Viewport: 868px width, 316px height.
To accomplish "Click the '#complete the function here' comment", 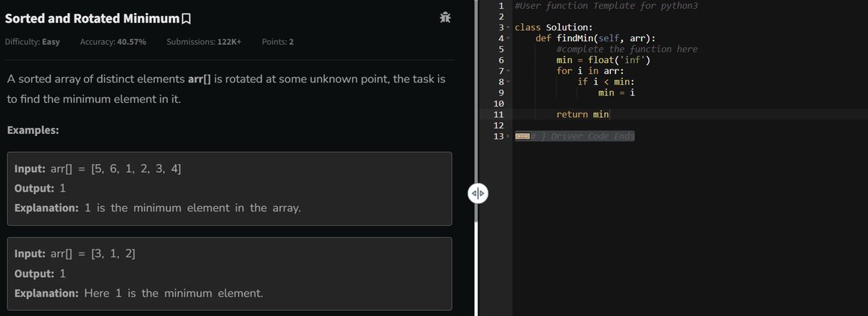I will [627, 49].
